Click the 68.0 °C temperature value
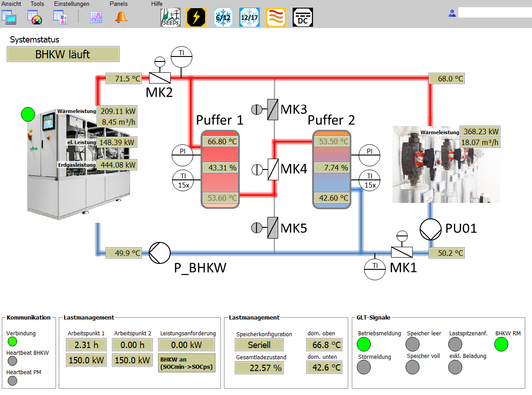The height and width of the screenshot is (395, 532). (x=447, y=79)
